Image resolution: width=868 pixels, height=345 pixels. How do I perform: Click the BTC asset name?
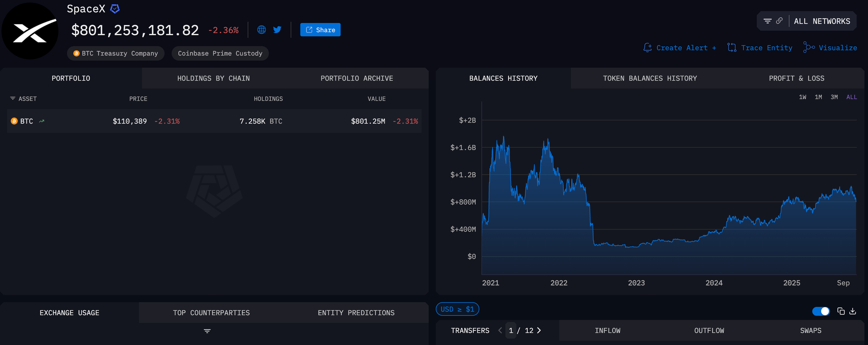click(26, 121)
